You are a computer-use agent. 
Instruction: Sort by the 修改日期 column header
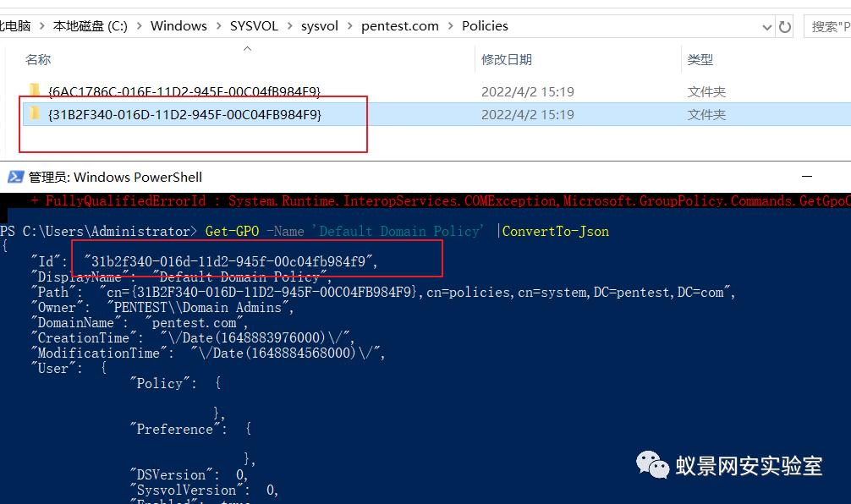tap(506, 59)
